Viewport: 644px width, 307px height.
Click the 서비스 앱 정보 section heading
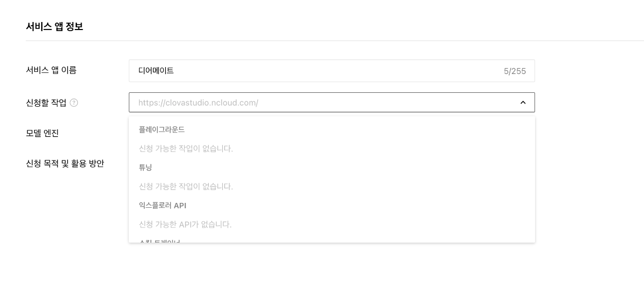click(54, 26)
